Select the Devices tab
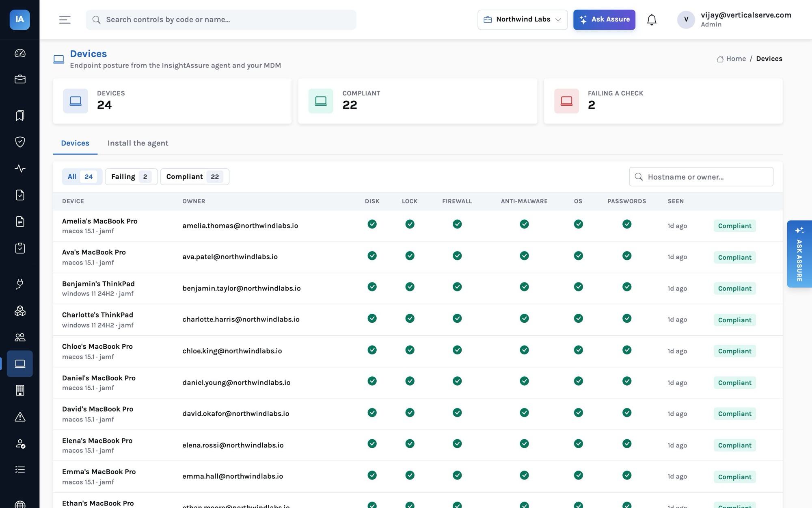This screenshot has width=812, height=508. click(75, 143)
